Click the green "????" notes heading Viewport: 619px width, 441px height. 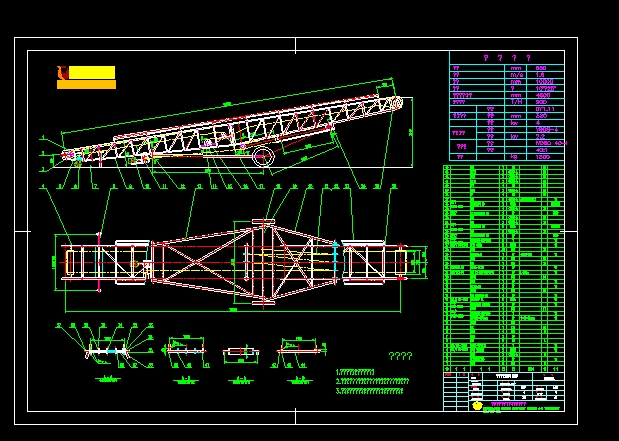pyautogui.click(x=400, y=356)
